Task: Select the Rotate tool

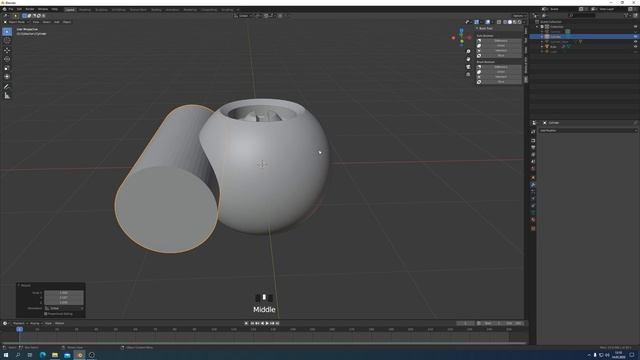Action: tap(7, 59)
